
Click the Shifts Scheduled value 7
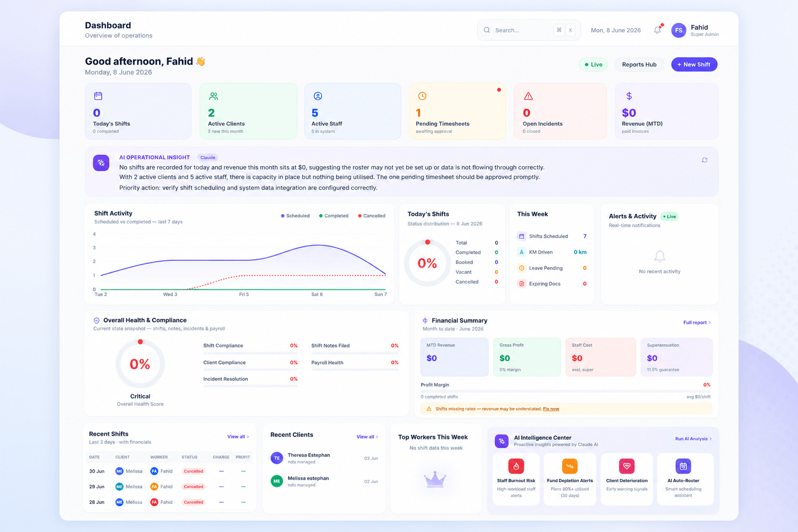[x=585, y=236]
